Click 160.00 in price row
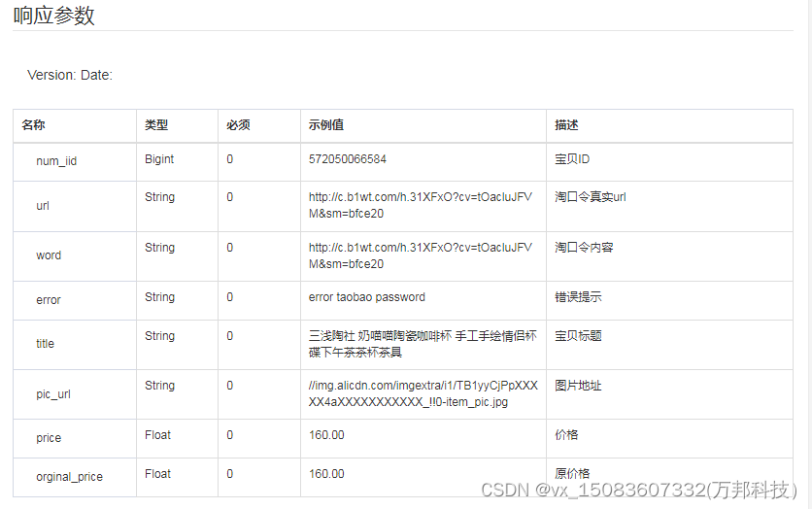This screenshot has height=509, width=812. (x=326, y=435)
